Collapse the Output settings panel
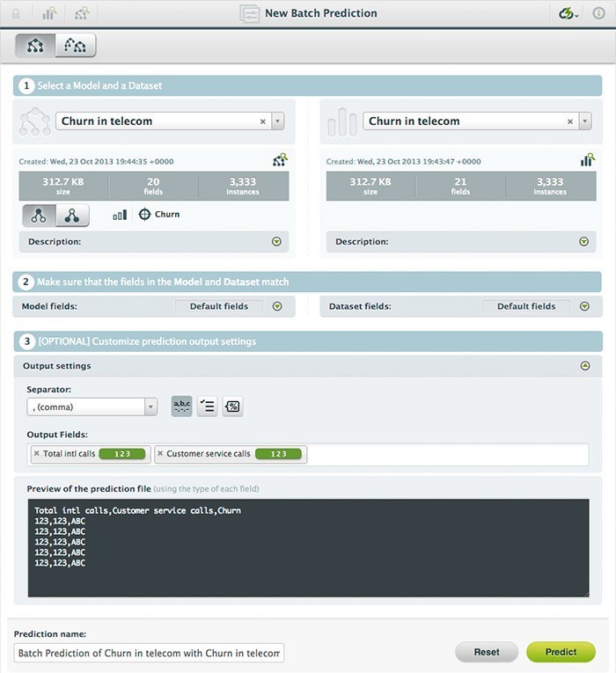 [x=585, y=366]
